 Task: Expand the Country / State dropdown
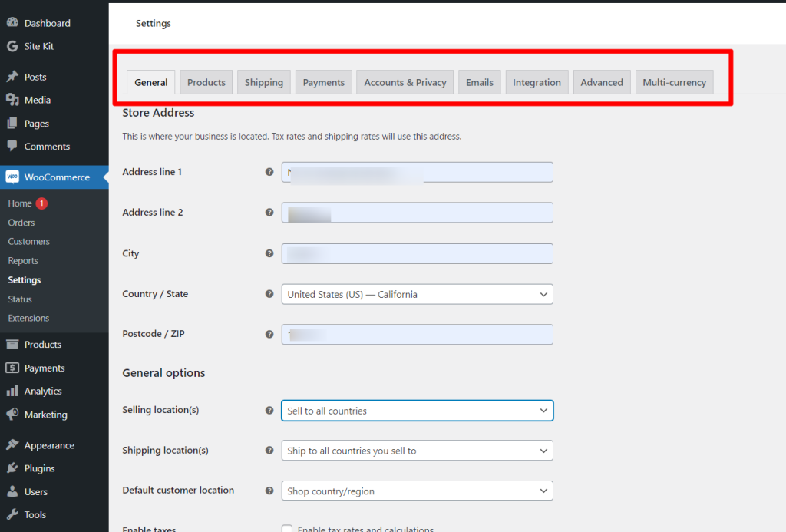[x=417, y=294]
